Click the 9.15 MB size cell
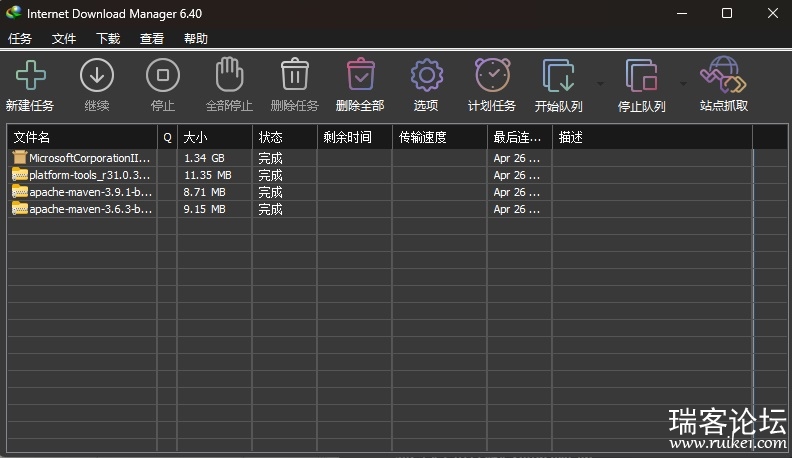This screenshot has height=458, width=792. point(204,209)
